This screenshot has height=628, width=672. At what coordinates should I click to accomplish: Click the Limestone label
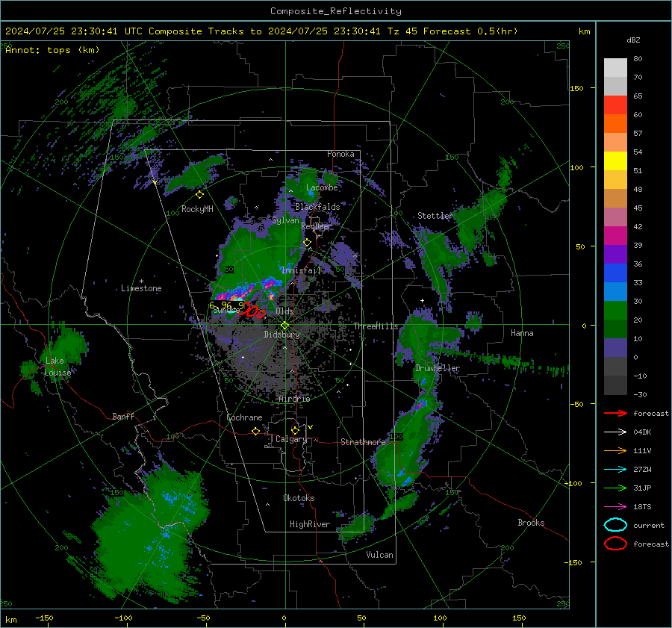coord(141,288)
